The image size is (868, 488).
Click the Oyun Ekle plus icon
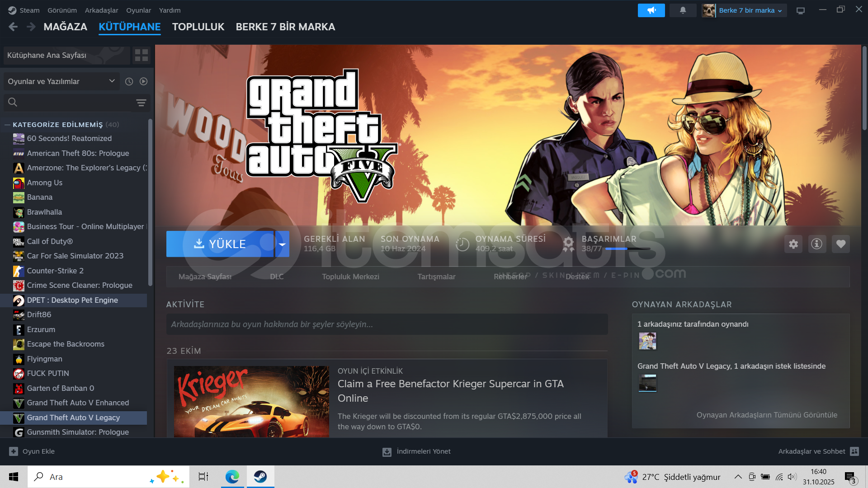click(x=13, y=451)
